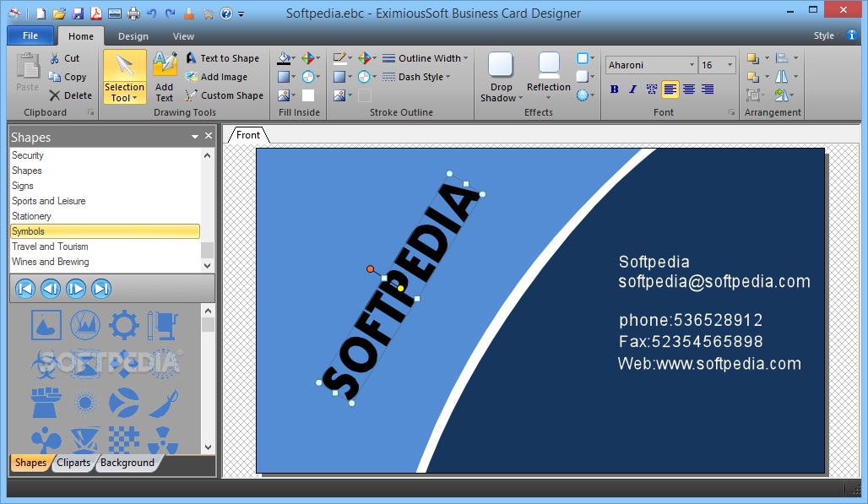Select Security category in list
Screen dimensions: 868x504
(106, 155)
